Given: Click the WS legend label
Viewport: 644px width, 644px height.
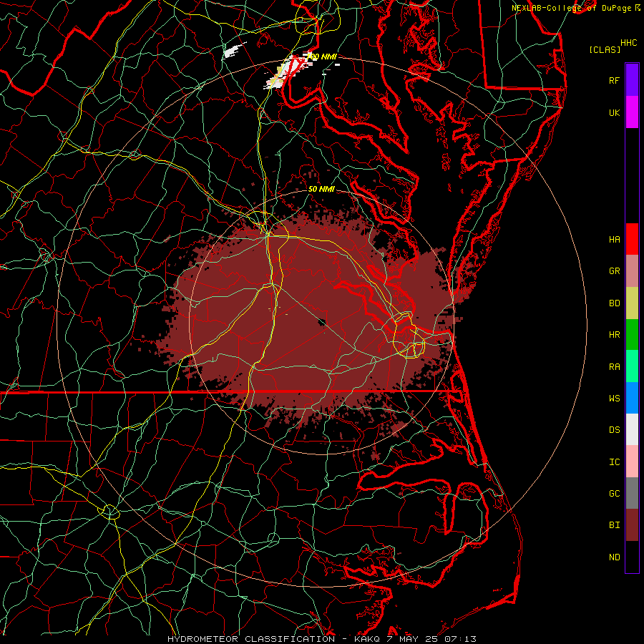Looking at the screenshot, I should point(614,398).
